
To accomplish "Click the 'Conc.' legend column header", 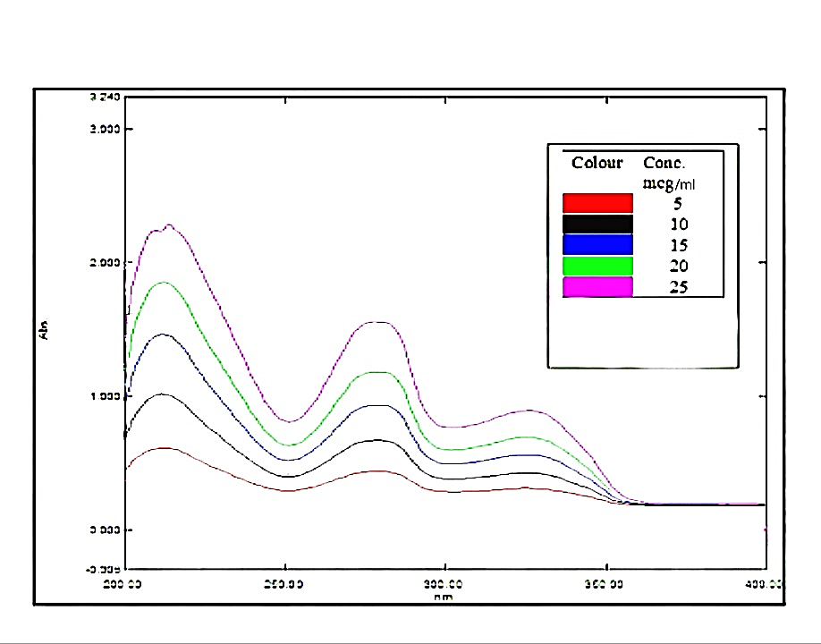I will click(664, 163).
